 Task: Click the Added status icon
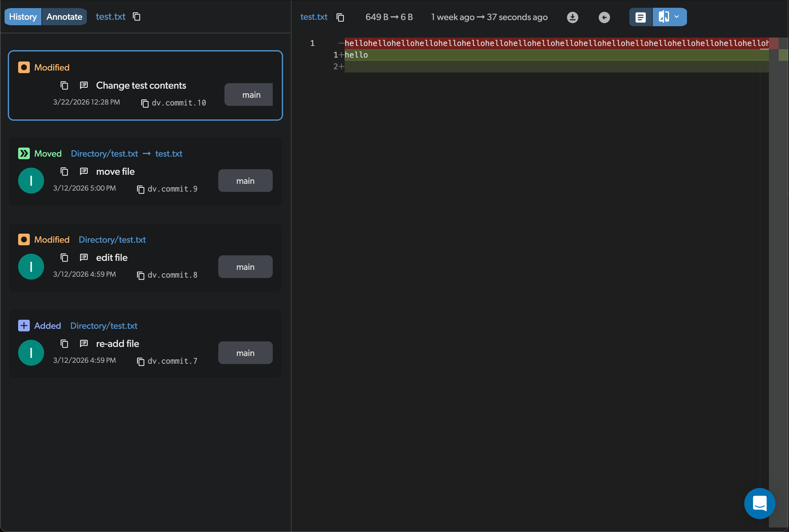coord(24,326)
